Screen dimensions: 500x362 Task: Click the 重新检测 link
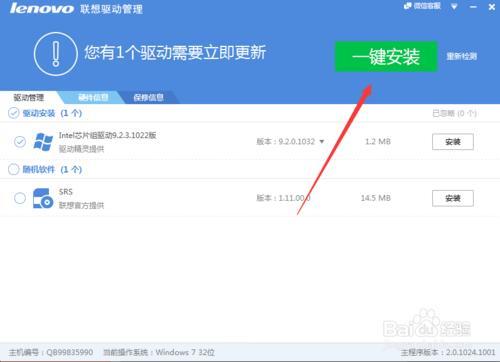(462, 56)
